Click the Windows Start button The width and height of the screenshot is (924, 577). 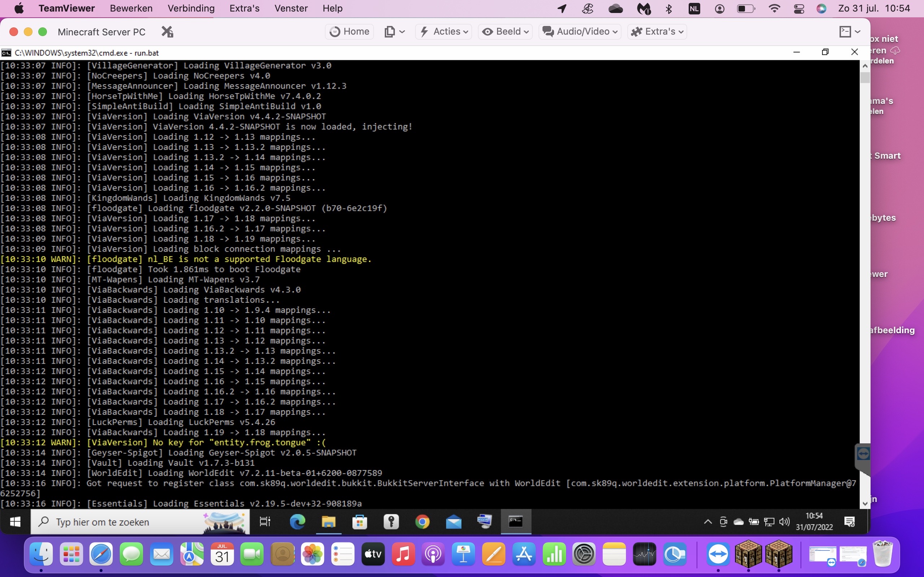(15, 522)
